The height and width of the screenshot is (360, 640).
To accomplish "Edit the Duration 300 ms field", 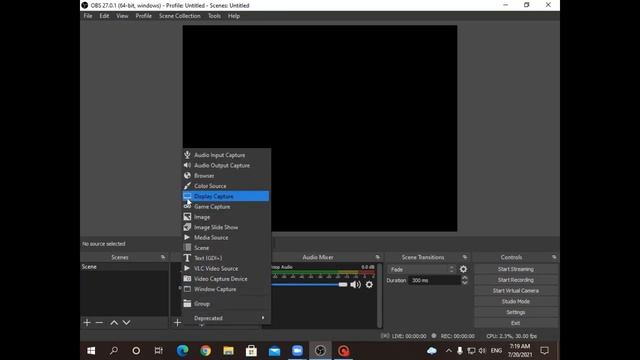I will [x=434, y=280].
